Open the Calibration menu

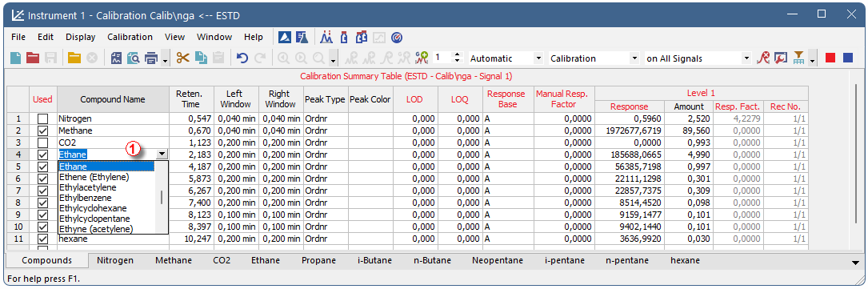tap(130, 37)
